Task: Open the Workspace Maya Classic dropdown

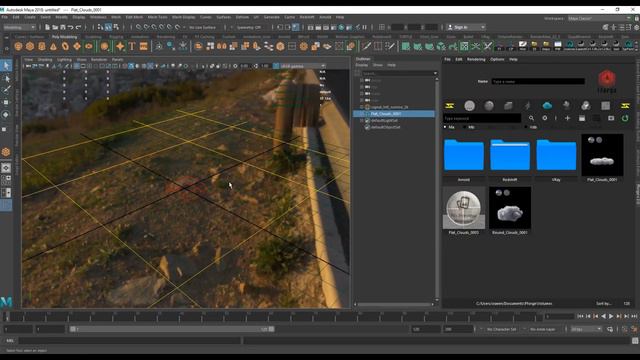Action: point(599,18)
